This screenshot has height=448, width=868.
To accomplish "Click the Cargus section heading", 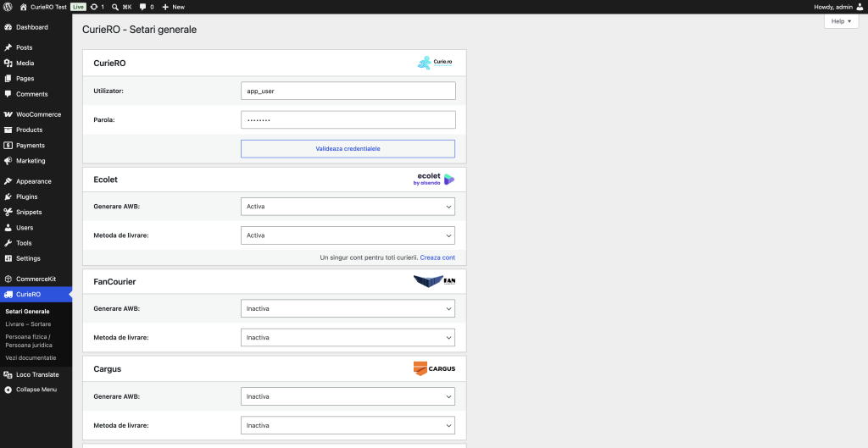I will coord(108,369).
